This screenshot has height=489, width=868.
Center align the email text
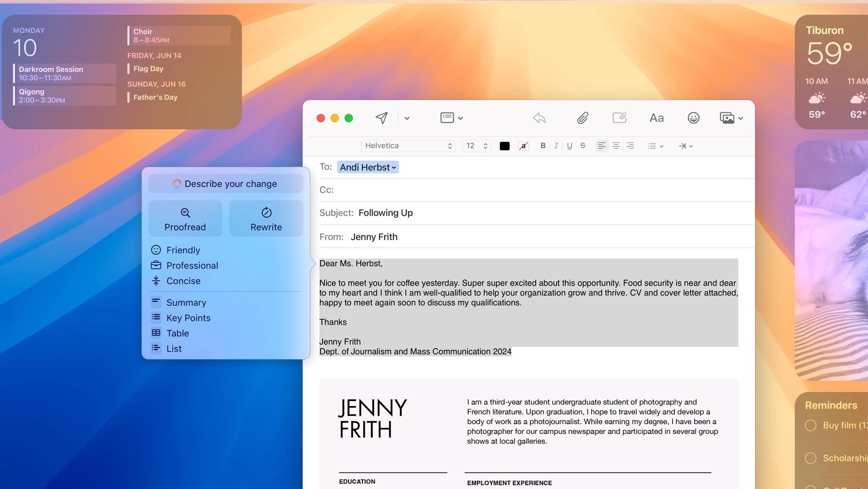point(616,145)
